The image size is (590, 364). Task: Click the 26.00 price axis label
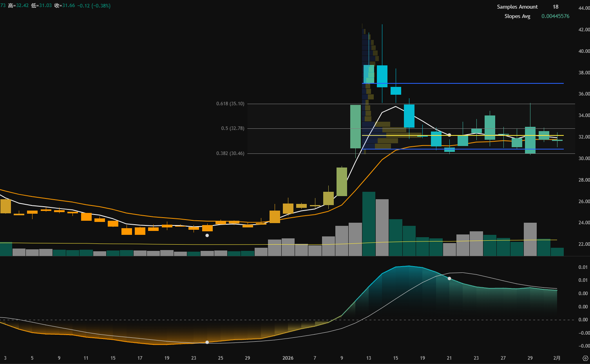(x=584, y=202)
